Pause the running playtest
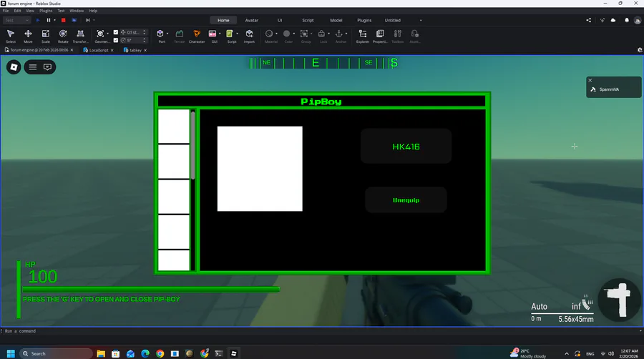The image size is (644, 359). tap(49, 20)
